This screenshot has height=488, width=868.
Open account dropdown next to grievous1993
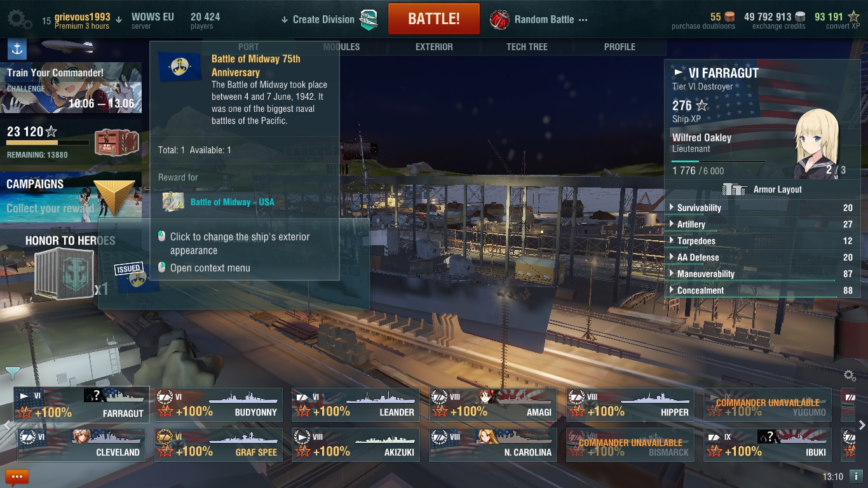[x=118, y=20]
